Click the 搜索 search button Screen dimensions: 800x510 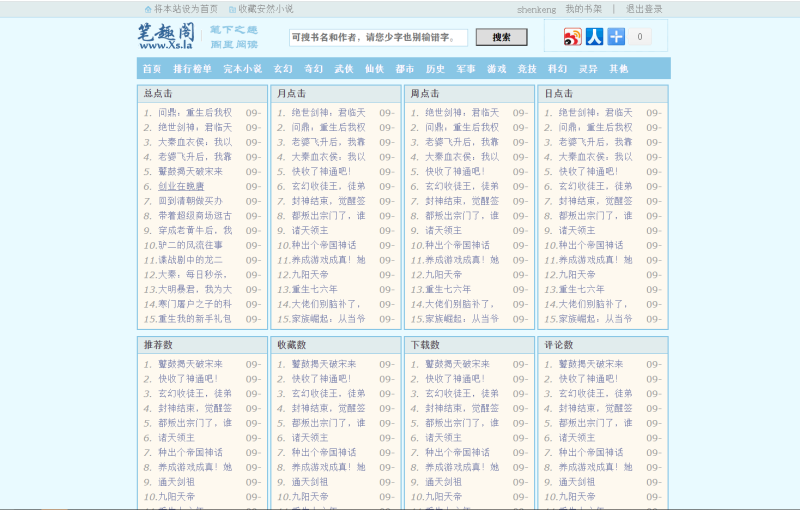point(502,37)
